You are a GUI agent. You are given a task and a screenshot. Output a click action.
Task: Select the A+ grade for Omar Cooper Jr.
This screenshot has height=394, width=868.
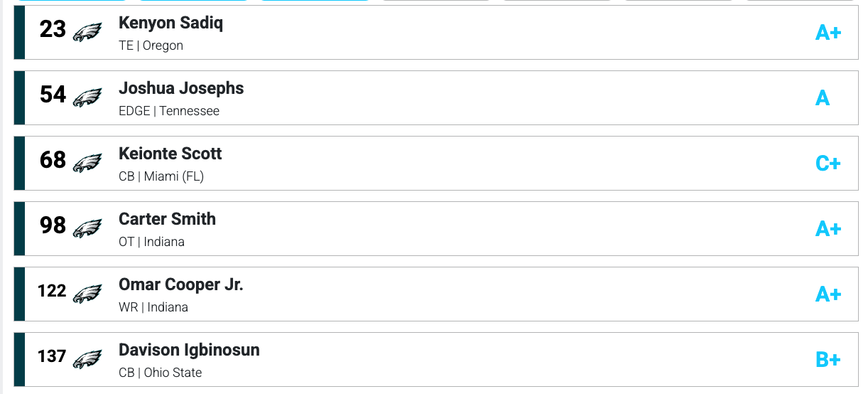coord(828,294)
